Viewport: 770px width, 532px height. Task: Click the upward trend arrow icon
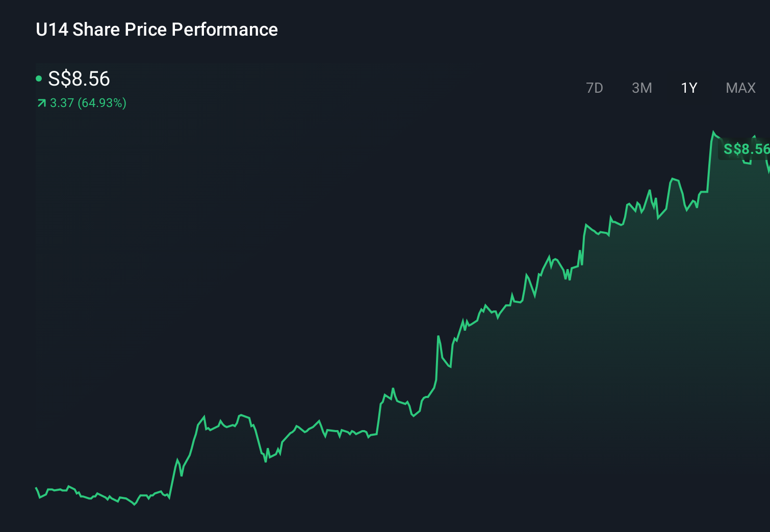coord(41,103)
